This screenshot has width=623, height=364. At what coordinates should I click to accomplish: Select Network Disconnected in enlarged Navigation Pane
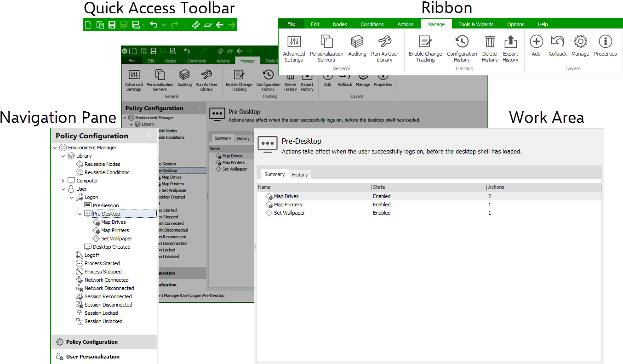(x=109, y=288)
